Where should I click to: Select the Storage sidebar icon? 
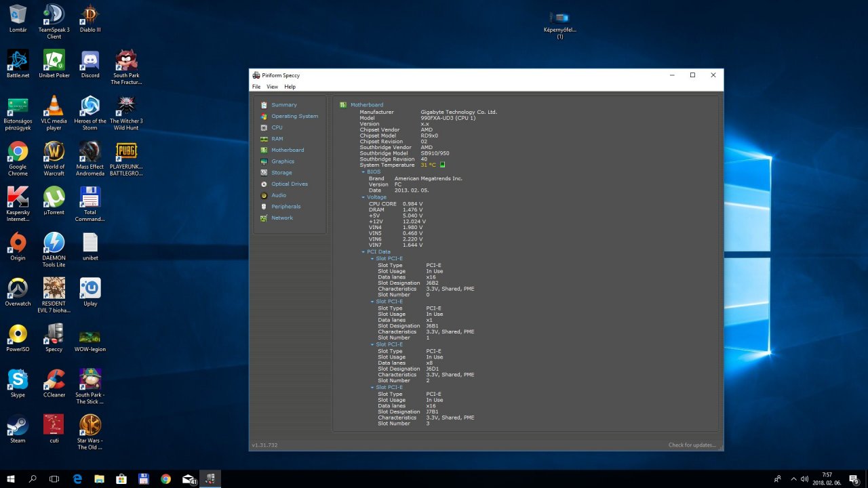click(x=264, y=173)
